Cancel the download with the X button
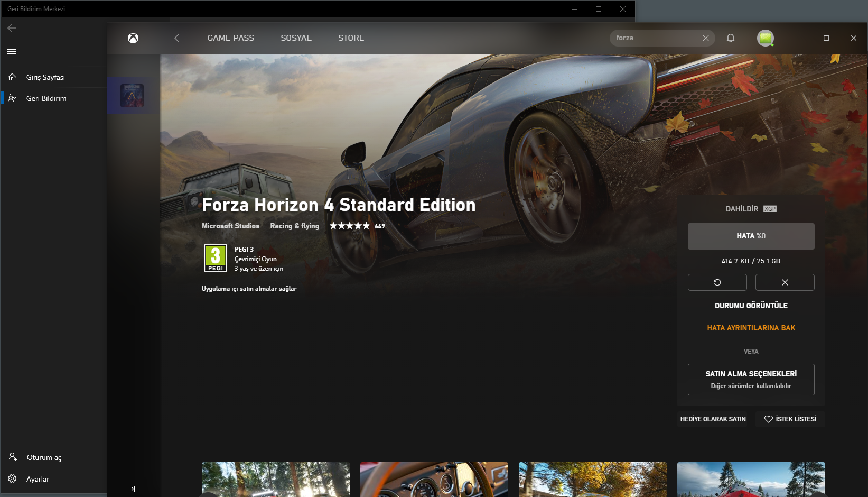868x497 pixels. tap(785, 282)
